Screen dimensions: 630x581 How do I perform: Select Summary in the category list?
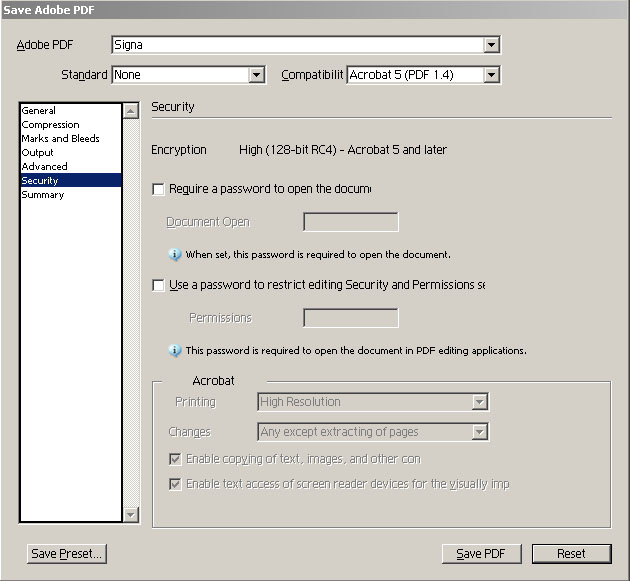point(71,195)
